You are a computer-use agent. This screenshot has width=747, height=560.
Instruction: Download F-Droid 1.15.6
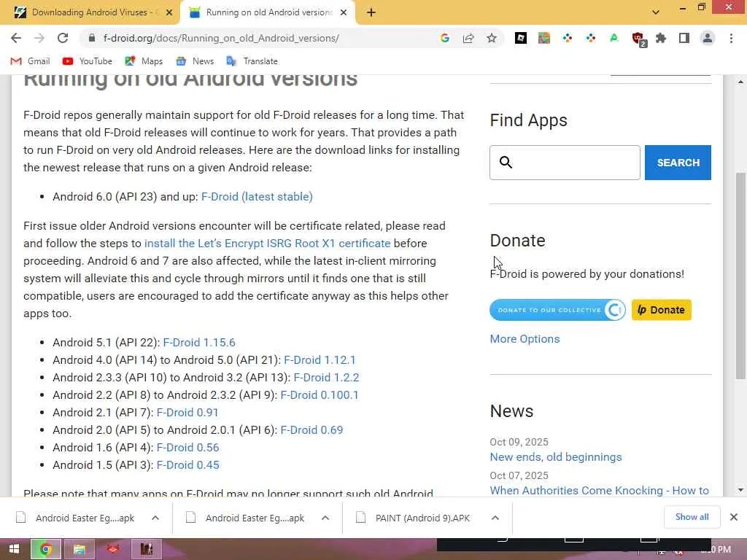(199, 343)
